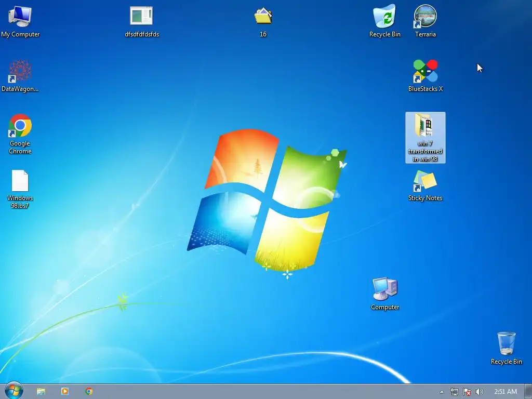Select the dfsdfdfdsfds file icon

141,21
